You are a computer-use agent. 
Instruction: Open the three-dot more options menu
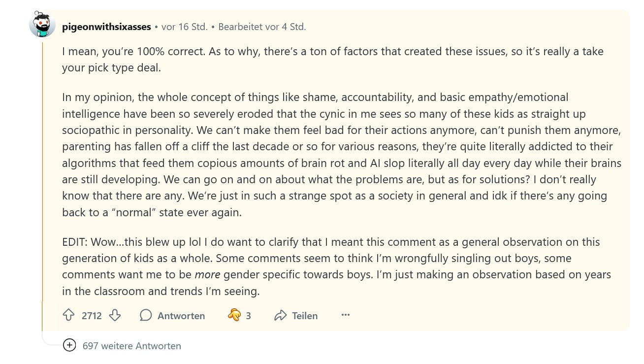346,315
